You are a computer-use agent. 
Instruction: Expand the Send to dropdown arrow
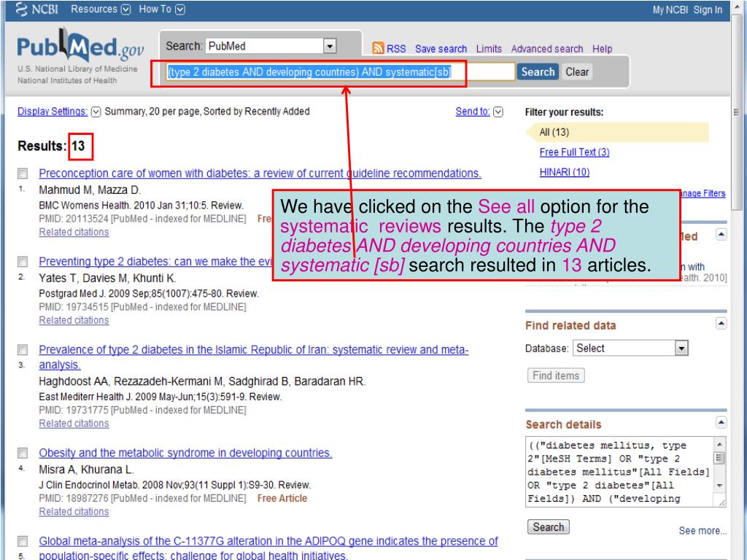coord(498,112)
